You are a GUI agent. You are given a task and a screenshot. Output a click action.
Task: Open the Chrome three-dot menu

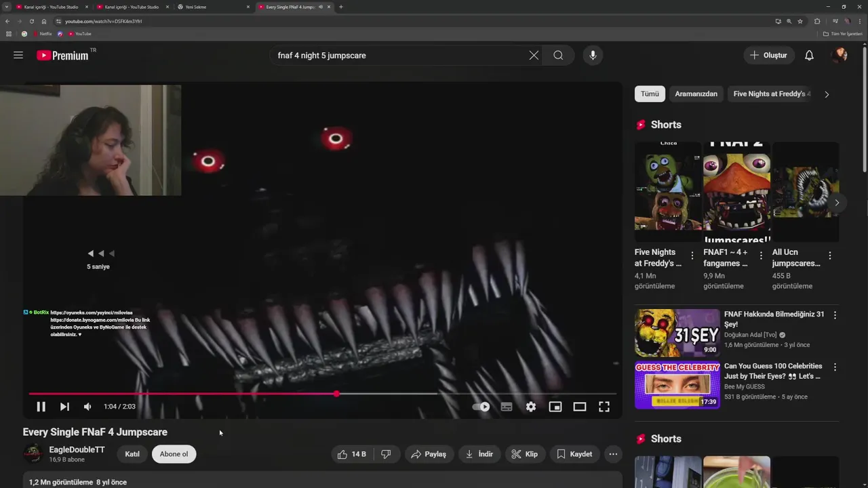pos(861,21)
